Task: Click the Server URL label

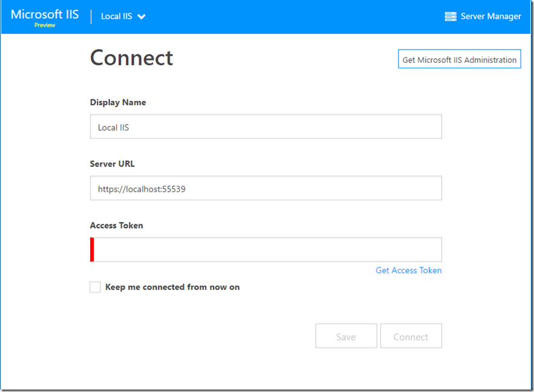Action: point(112,164)
